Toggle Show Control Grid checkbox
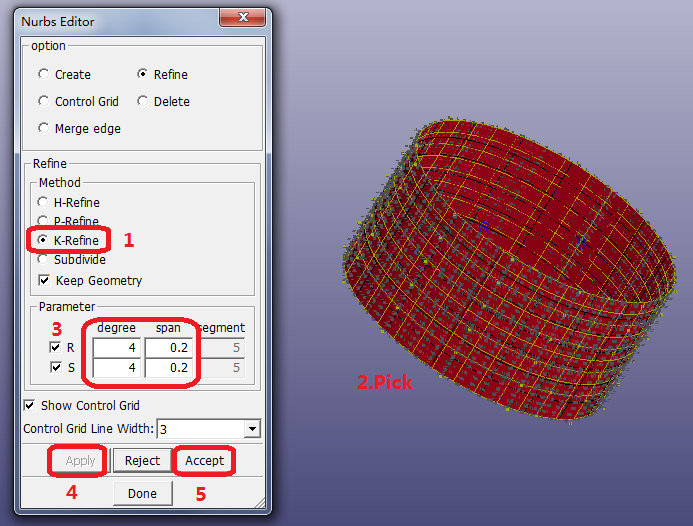Image resolution: width=693 pixels, height=526 pixels. pyautogui.click(x=29, y=405)
